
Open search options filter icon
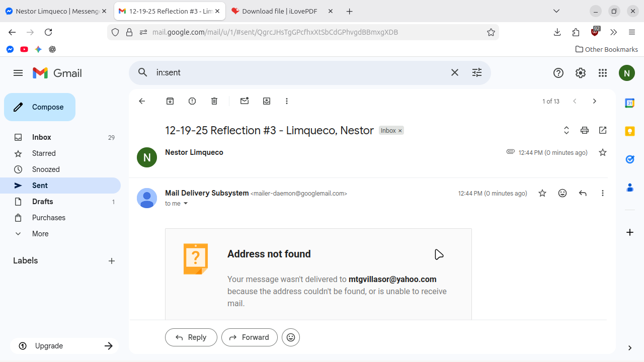click(477, 73)
